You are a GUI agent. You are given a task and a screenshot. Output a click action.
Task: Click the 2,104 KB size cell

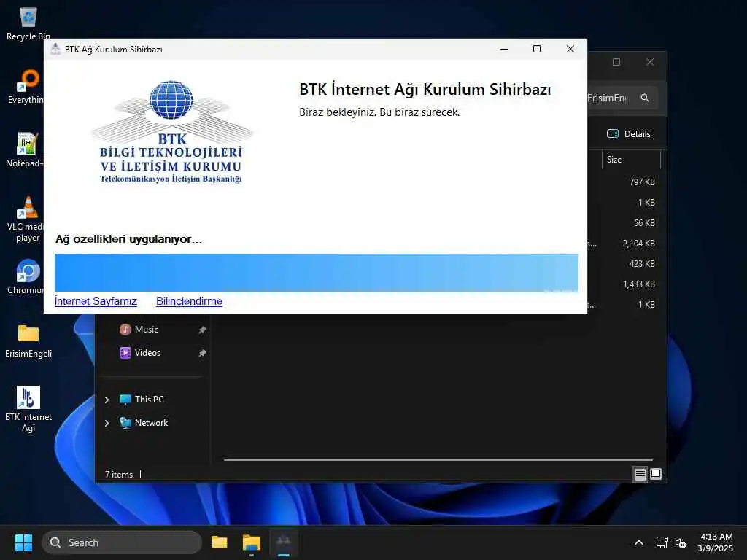tap(638, 244)
